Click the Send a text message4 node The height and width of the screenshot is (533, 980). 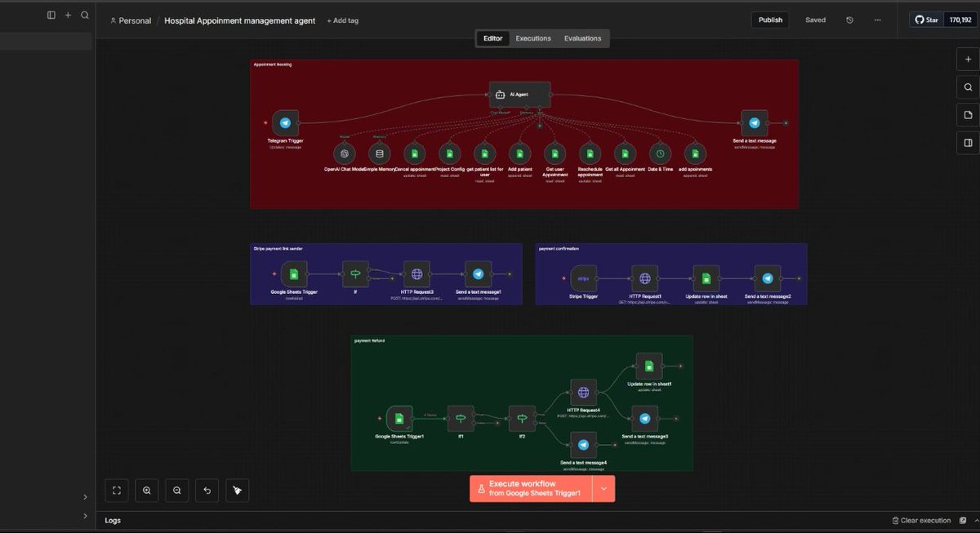pyautogui.click(x=583, y=445)
